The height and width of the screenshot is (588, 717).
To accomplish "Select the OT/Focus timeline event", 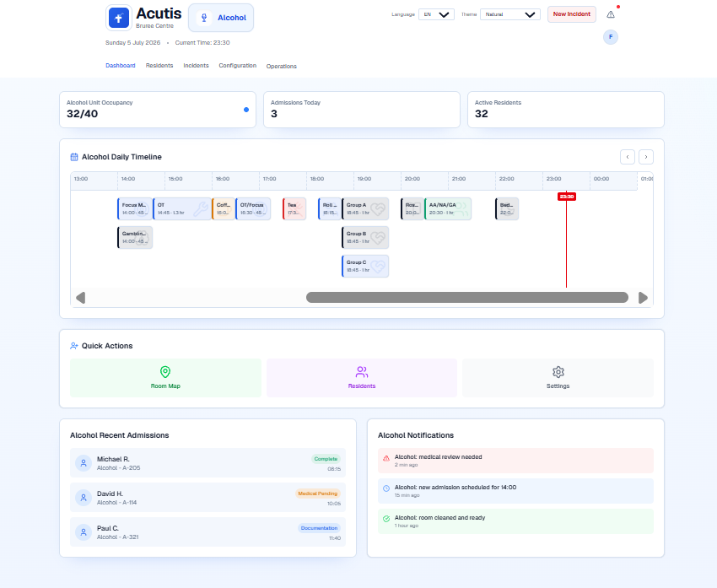I will tap(253, 209).
